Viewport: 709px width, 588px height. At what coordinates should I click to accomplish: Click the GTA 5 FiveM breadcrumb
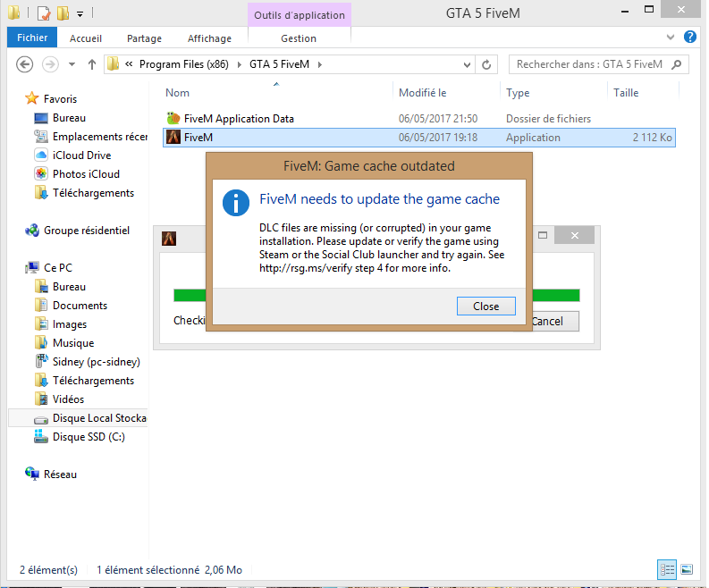pos(280,64)
